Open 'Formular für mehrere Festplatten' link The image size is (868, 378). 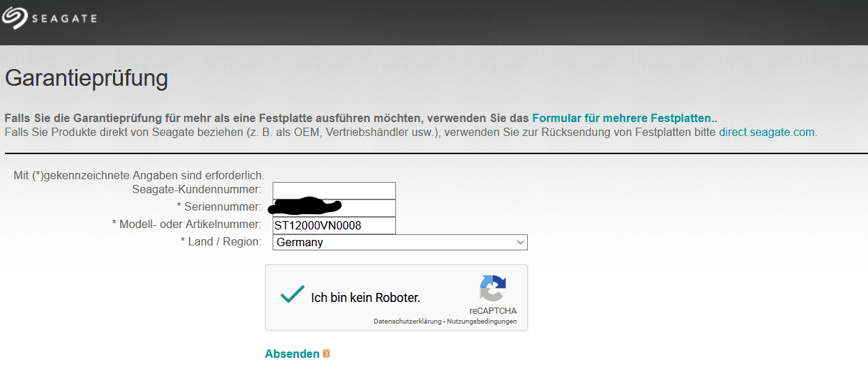click(x=622, y=118)
